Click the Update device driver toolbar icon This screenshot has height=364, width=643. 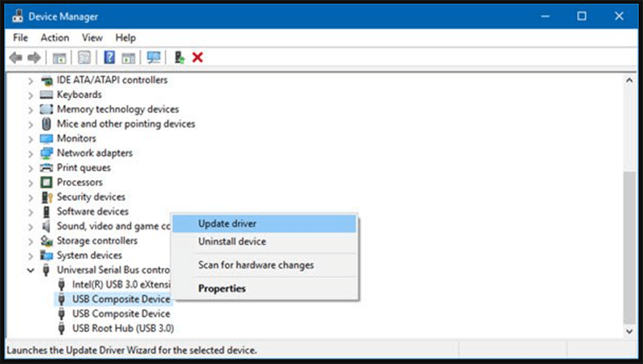(x=179, y=57)
